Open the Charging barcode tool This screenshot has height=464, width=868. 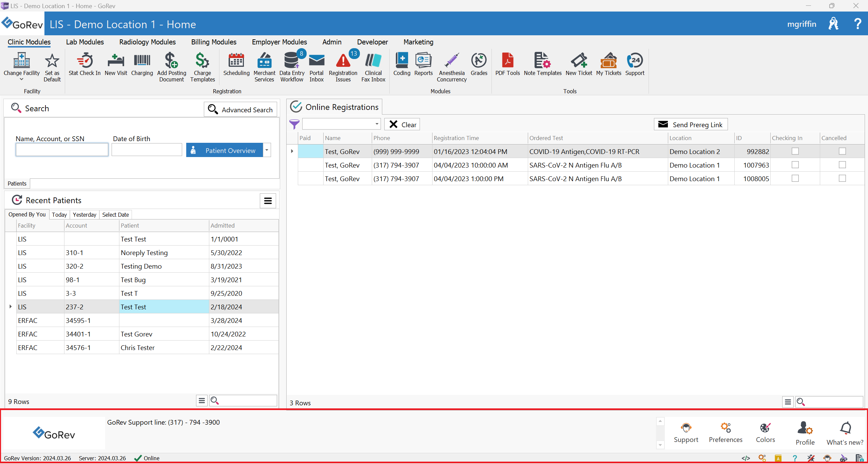click(142, 64)
